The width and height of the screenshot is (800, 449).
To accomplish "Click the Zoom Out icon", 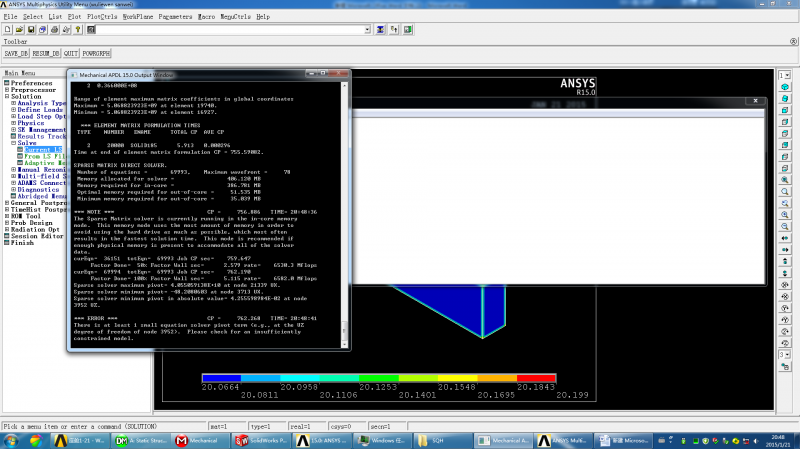I will click(785, 227).
